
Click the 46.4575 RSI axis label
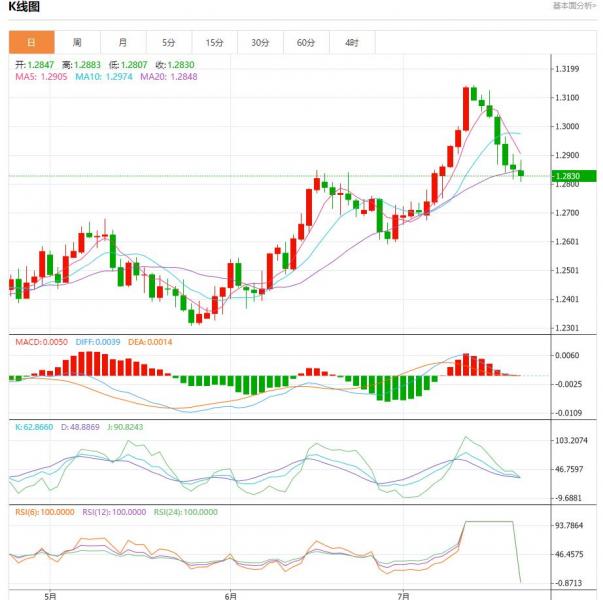click(x=570, y=554)
